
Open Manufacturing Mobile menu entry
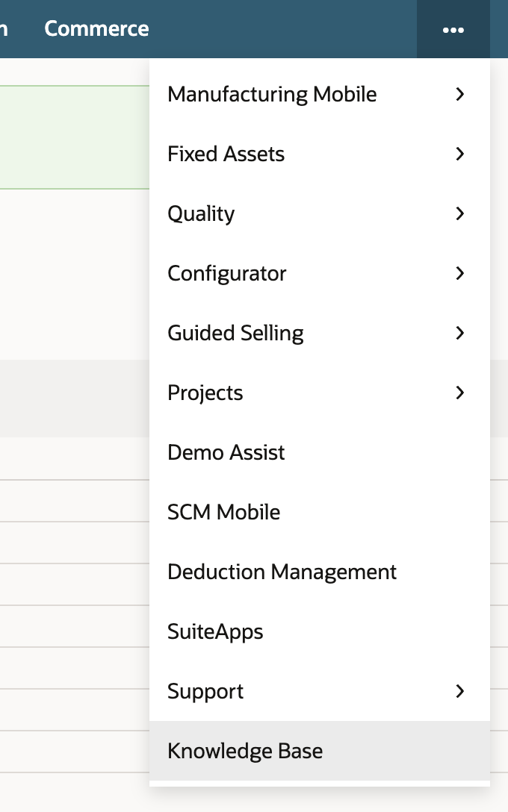click(319, 94)
